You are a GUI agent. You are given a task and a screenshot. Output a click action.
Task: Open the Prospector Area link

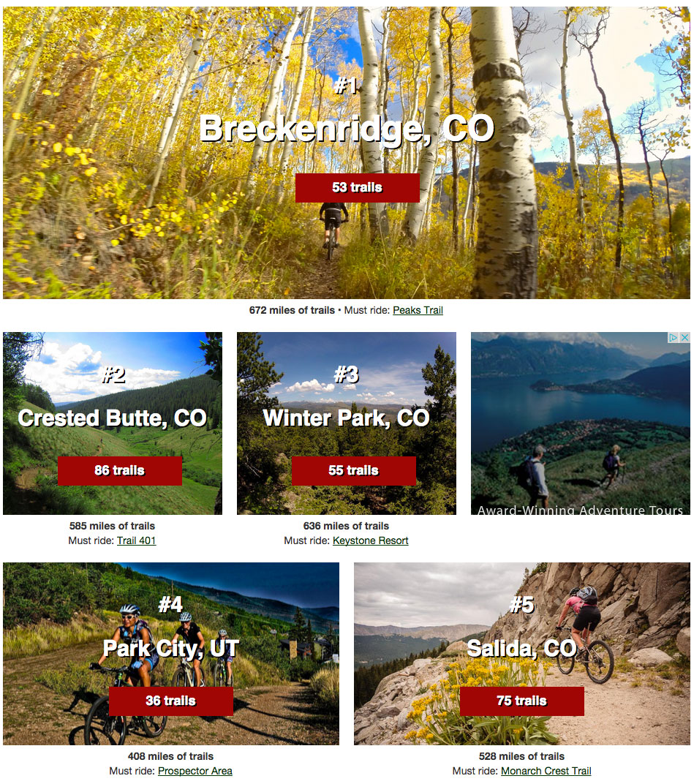point(195,771)
